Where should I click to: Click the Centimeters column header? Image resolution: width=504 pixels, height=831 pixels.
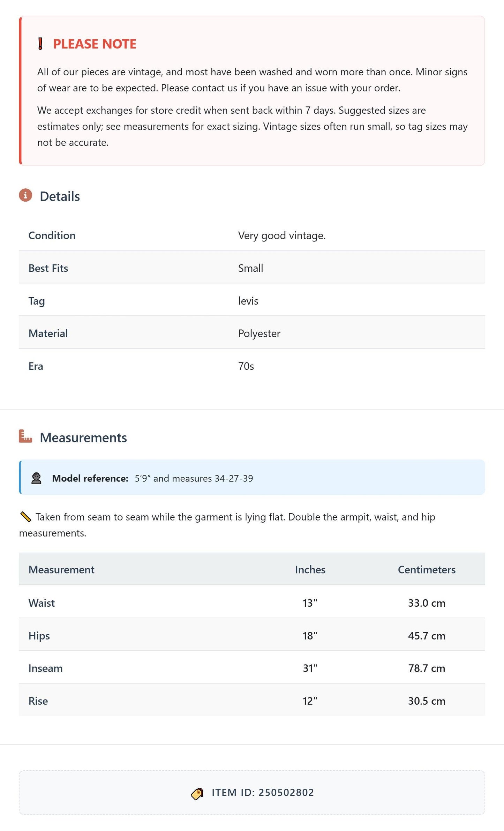tap(427, 570)
